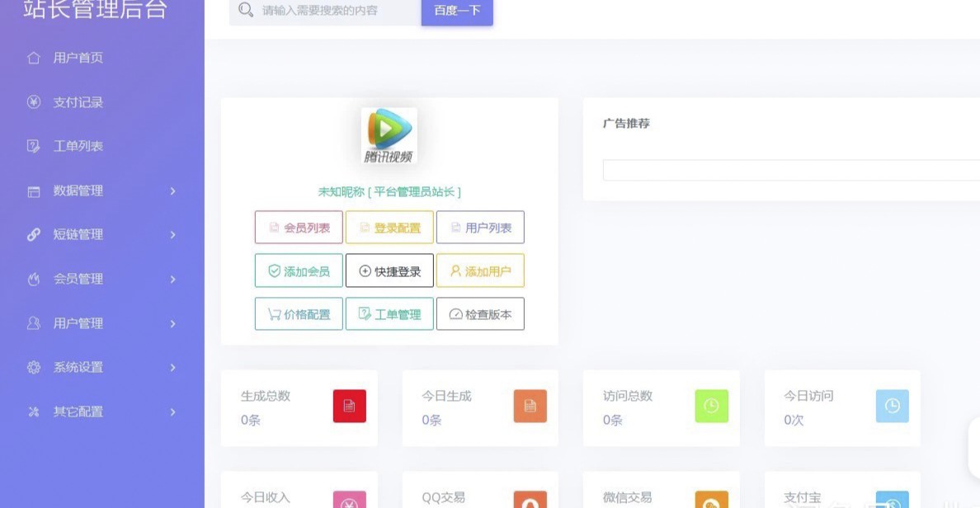Click the 0条 value under 今日生成

pos(432,421)
